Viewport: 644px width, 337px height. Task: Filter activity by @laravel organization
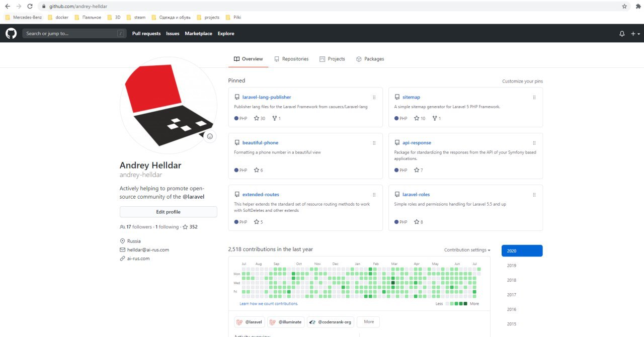[249, 322]
